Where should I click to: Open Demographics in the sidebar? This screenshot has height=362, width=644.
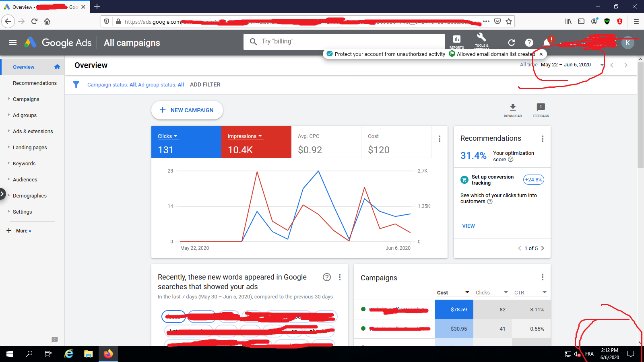pos(30,195)
